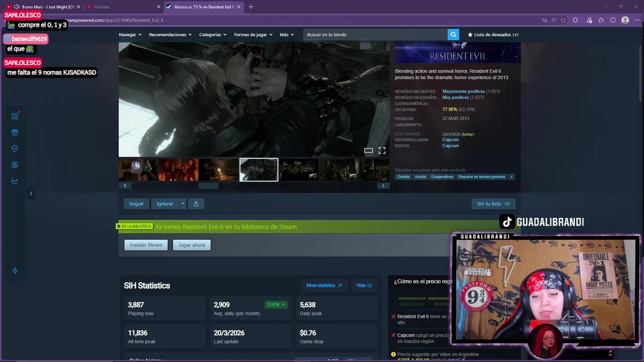This screenshot has height=362, width=644.
Task: Select the orange fire scene thumbnail
Action: (179, 170)
